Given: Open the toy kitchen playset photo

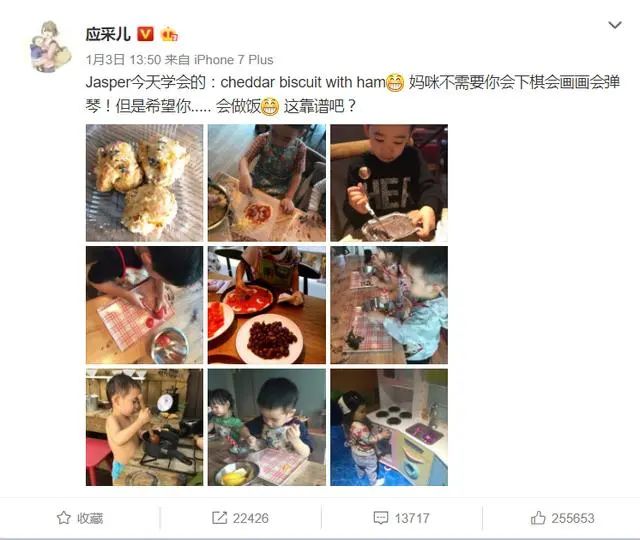Looking at the screenshot, I should pos(389,427).
